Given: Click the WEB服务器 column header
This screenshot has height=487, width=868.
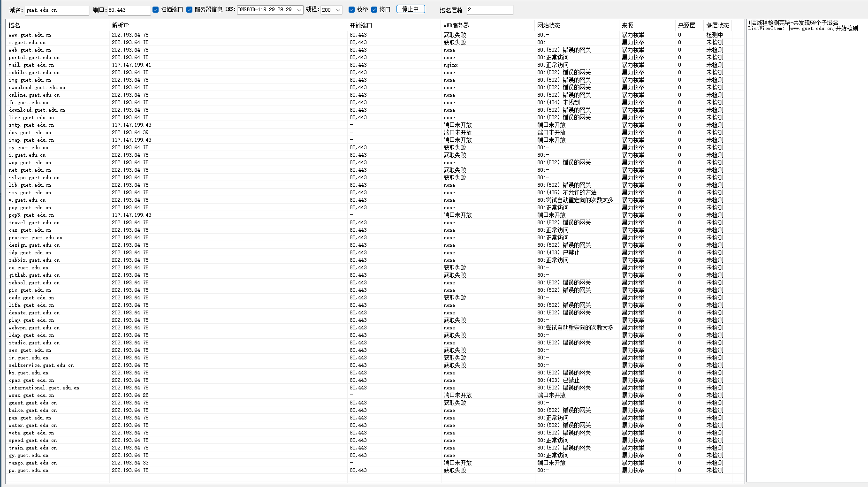Looking at the screenshot, I should (456, 25).
